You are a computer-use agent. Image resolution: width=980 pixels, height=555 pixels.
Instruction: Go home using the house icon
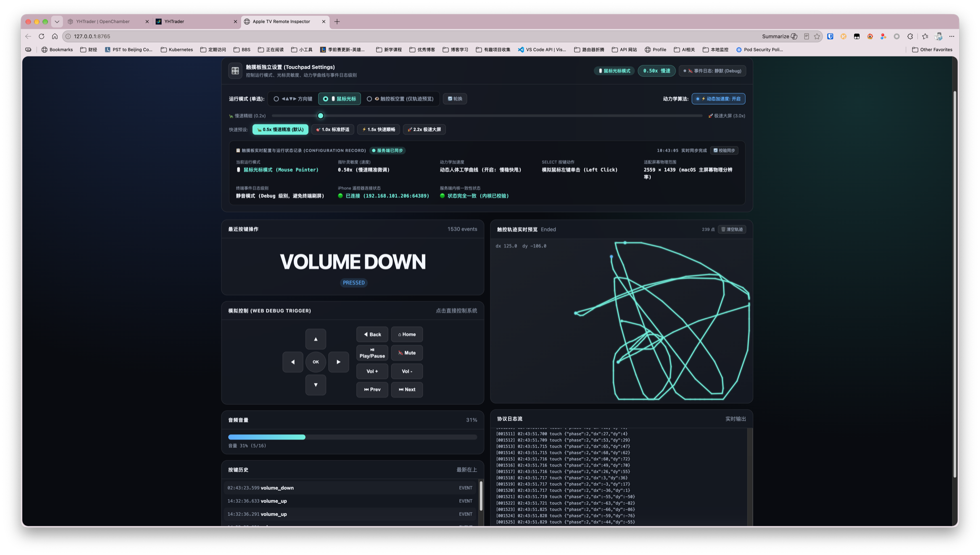pyautogui.click(x=55, y=36)
